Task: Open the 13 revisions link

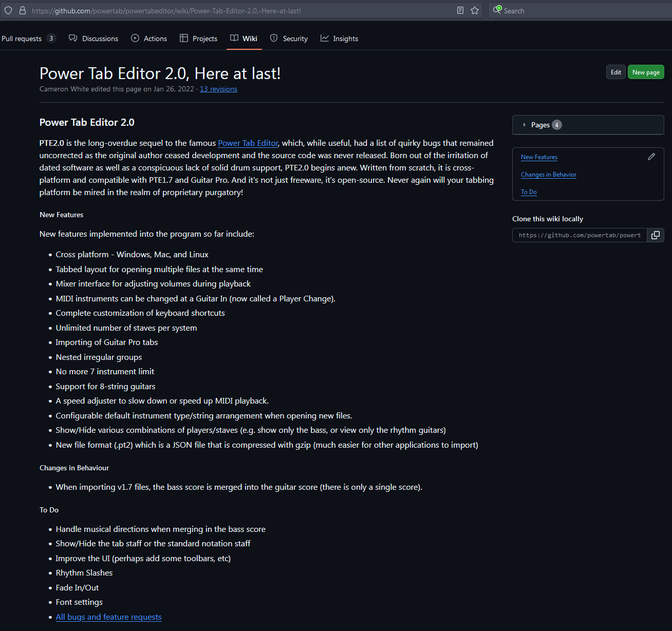Action: tap(218, 89)
